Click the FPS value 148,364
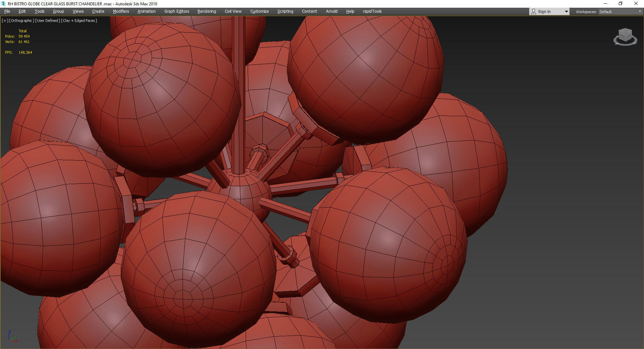This screenshot has height=349, width=644. tap(25, 52)
